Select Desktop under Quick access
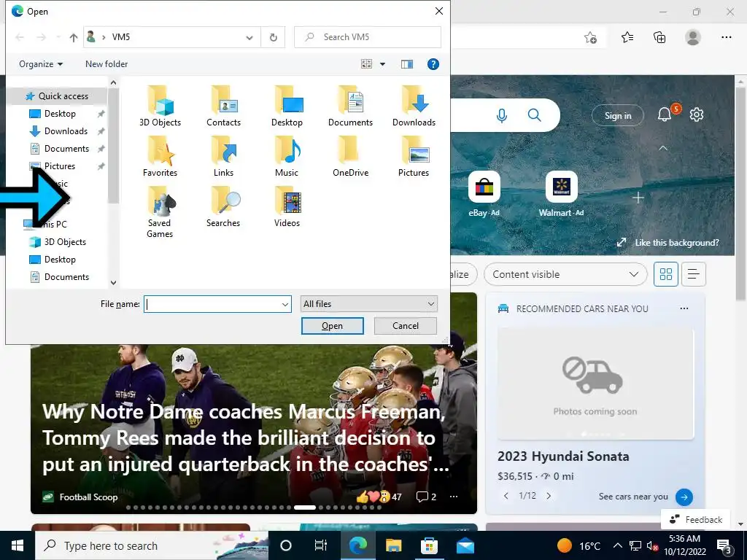 60,114
